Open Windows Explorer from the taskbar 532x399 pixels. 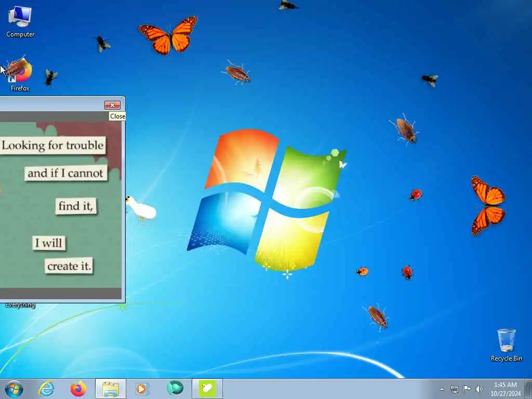111,389
